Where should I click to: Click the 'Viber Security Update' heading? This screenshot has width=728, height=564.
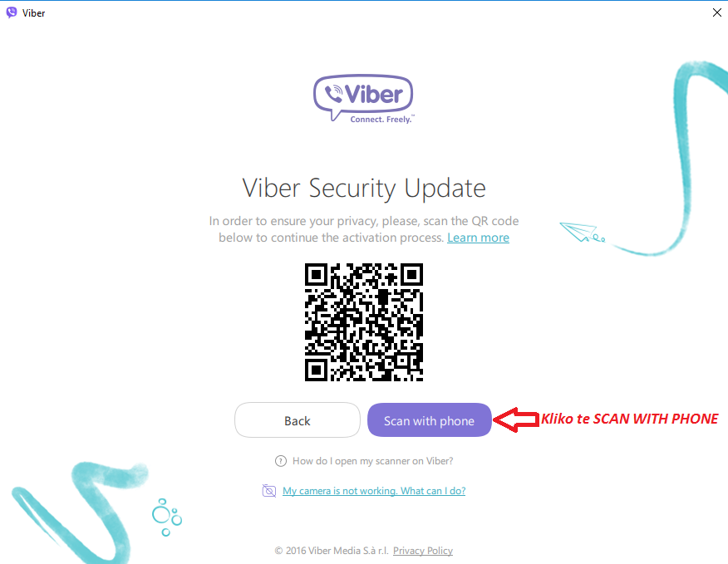coord(363,188)
